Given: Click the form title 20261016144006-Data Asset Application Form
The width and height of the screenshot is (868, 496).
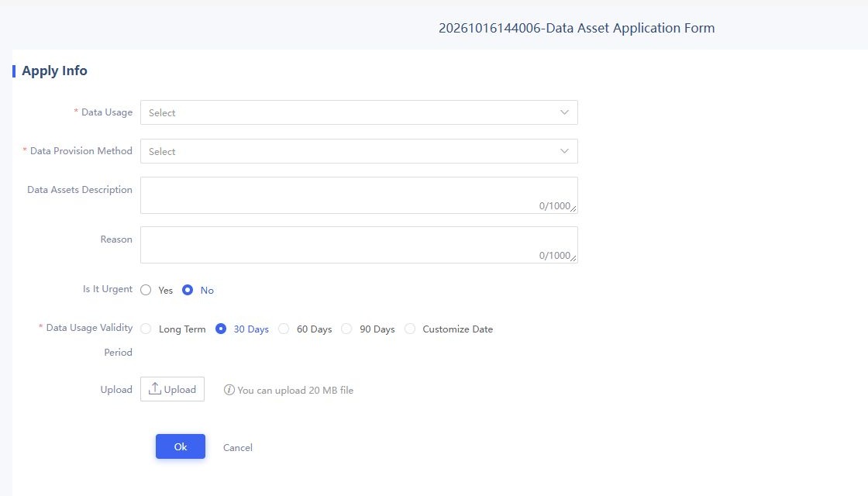Looking at the screenshot, I should [577, 28].
